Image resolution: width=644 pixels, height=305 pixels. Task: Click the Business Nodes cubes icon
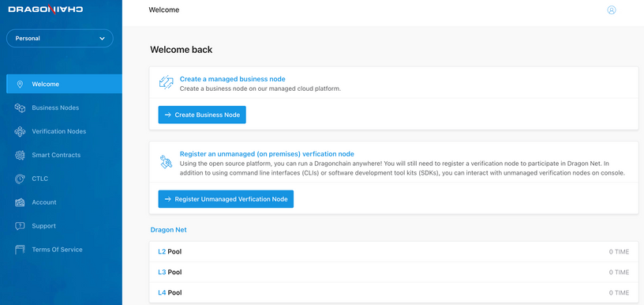click(x=20, y=107)
